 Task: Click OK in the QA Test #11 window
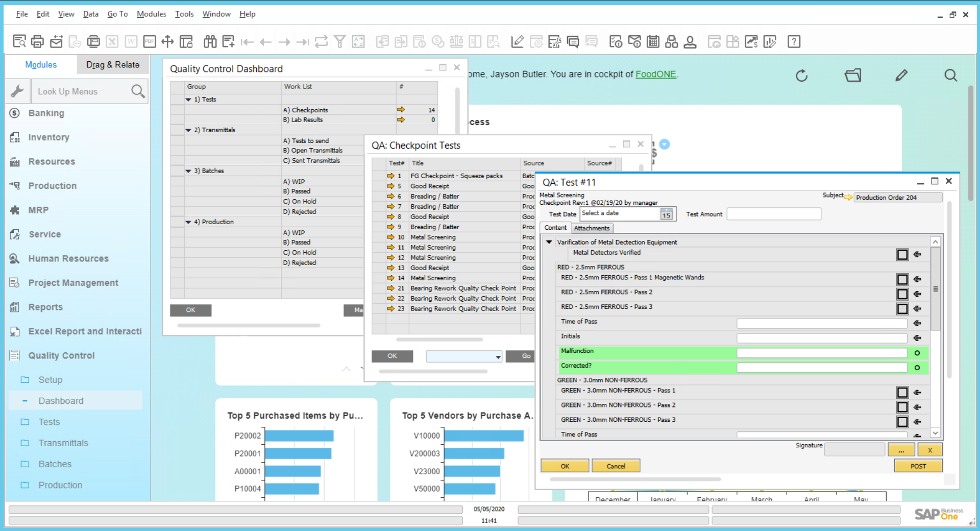tap(565, 466)
